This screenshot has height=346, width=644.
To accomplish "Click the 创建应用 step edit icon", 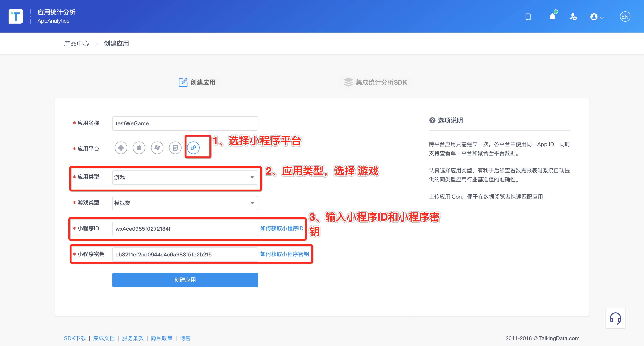I will (x=183, y=82).
